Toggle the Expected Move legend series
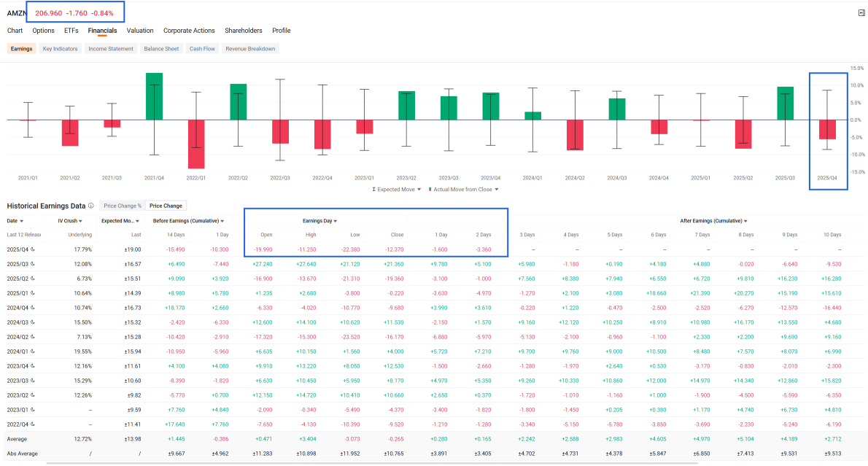 [x=396, y=190]
